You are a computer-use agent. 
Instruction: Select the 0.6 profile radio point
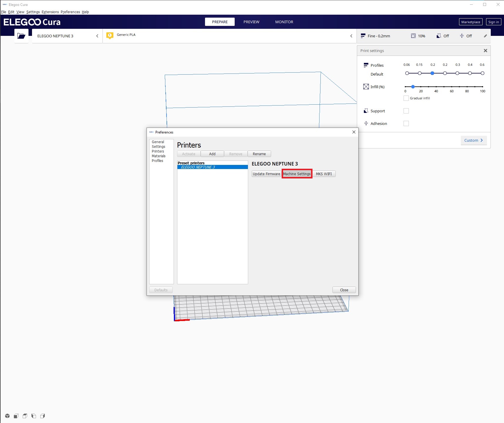point(483,73)
